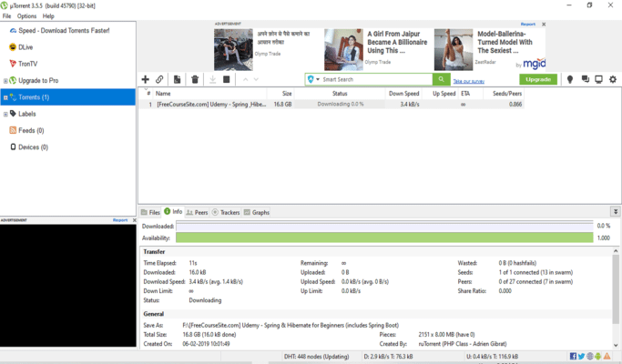Open DLive in the sidebar
This screenshot has height=364, width=622.
(x=25, y=47)
